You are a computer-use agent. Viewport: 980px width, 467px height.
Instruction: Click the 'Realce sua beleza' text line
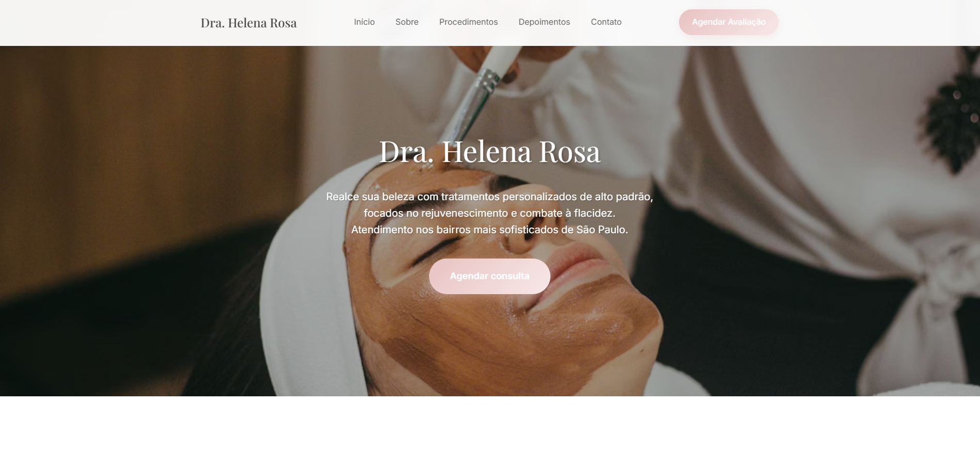[x=489, y=197]
